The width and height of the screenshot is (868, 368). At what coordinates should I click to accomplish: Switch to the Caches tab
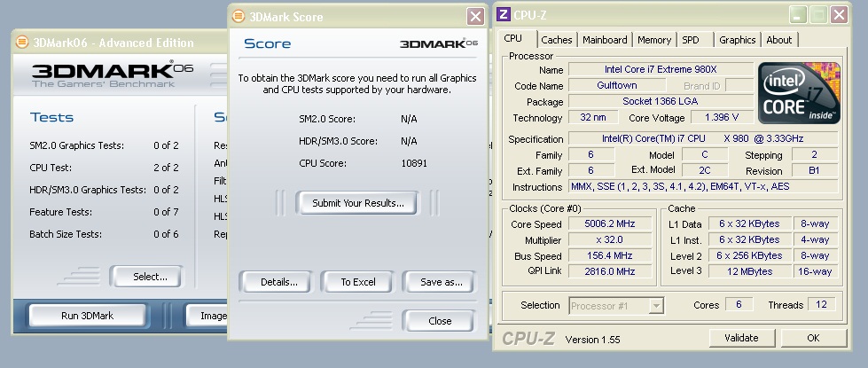(x=556, y=40)
